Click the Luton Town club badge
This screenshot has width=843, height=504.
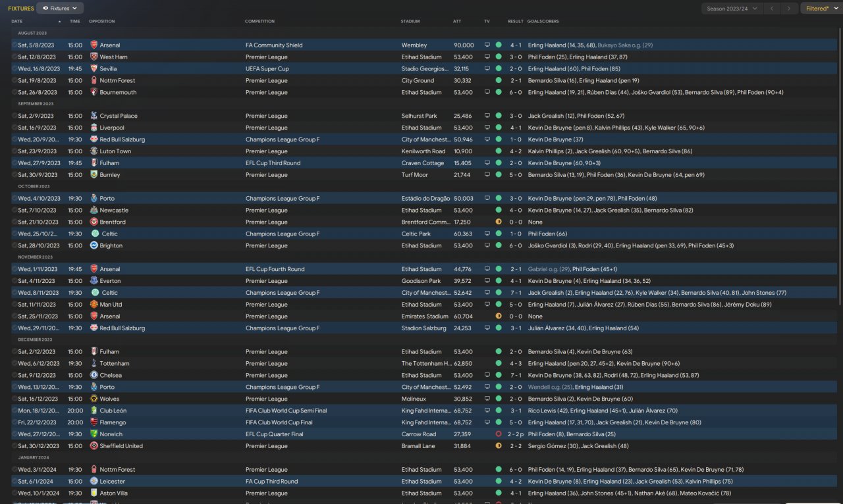click(94, 151)
